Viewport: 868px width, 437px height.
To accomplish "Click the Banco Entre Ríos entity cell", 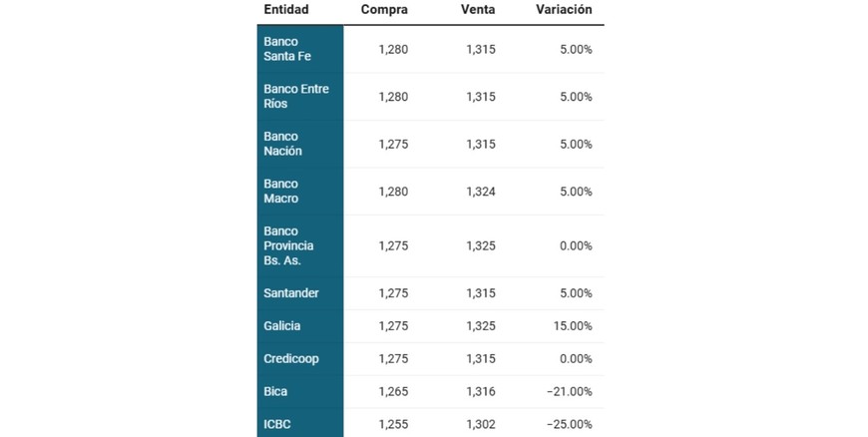I will [296, 97].
